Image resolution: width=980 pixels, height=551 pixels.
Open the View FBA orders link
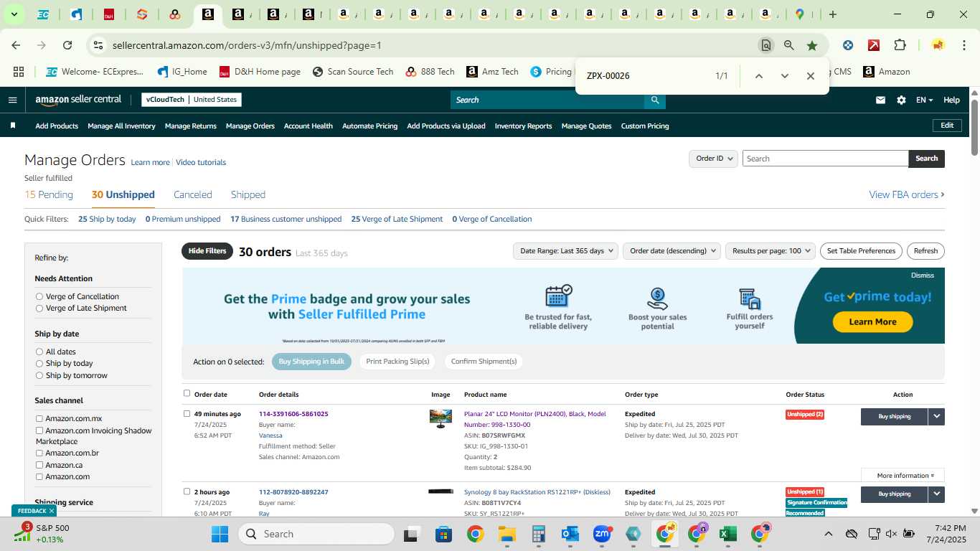(907, 194)
